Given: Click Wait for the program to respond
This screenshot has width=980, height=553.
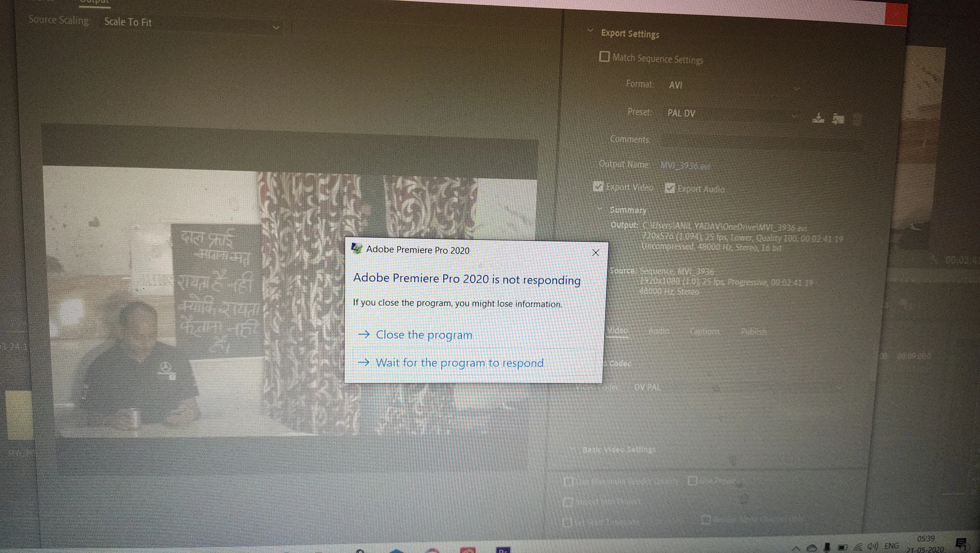Looking at the screenshot, I should click(x=459, y=363).
